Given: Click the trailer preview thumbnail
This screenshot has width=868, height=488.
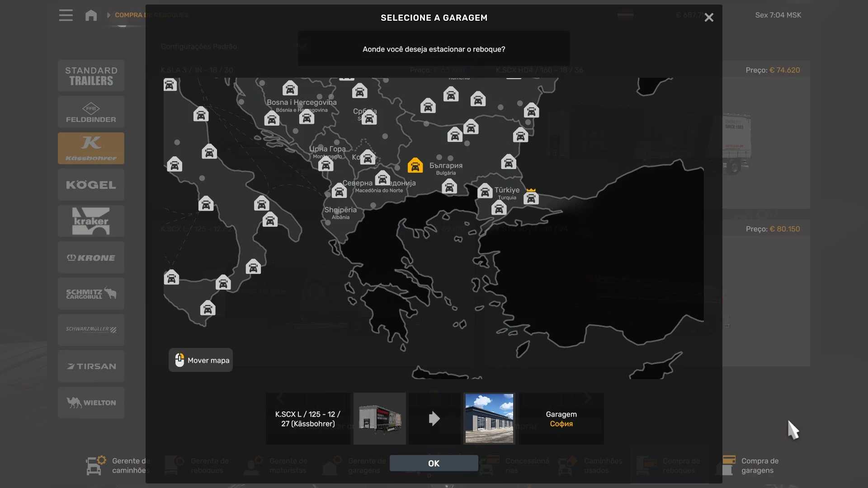Looking at the screenshot, I should (x=379, y=418).
